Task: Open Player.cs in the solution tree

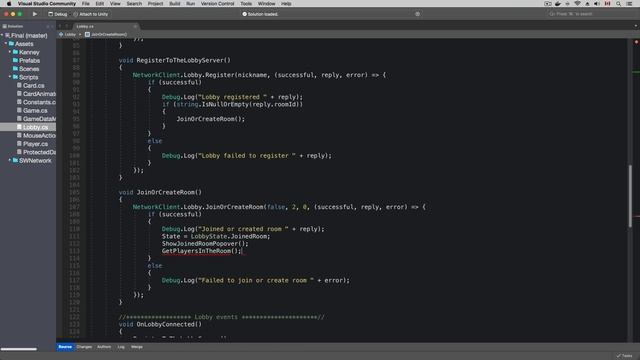Action: [35, 144]
